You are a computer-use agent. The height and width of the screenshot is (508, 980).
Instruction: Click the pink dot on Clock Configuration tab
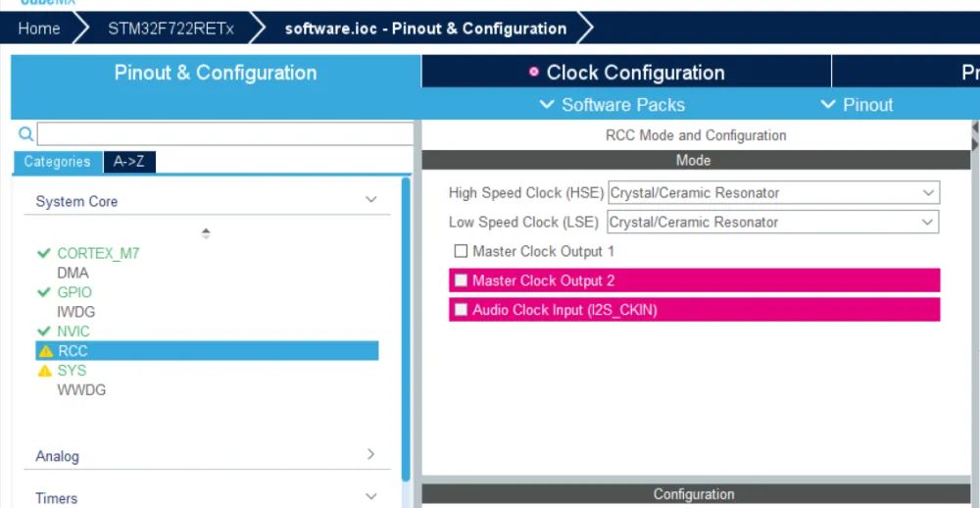coord(534,72)
